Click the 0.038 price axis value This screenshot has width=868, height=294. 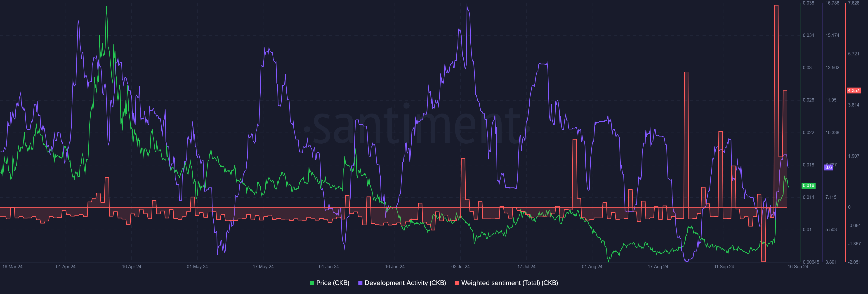[x=808, y=3]
